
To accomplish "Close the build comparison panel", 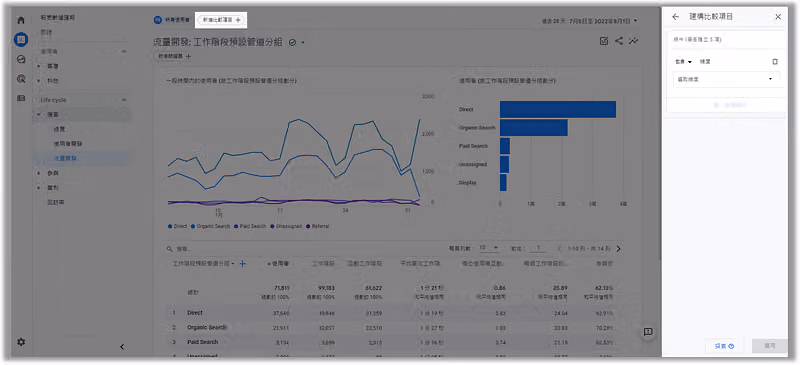I will [x=778, y=17].
